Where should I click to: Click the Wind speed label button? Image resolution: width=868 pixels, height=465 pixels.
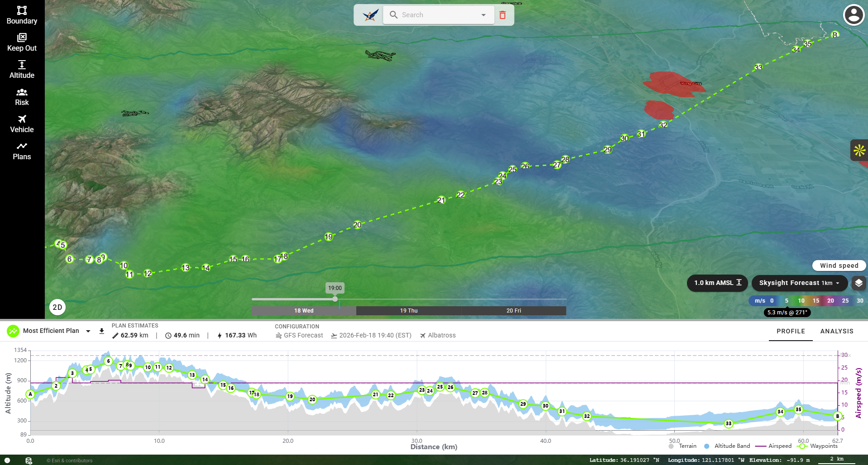839,266
